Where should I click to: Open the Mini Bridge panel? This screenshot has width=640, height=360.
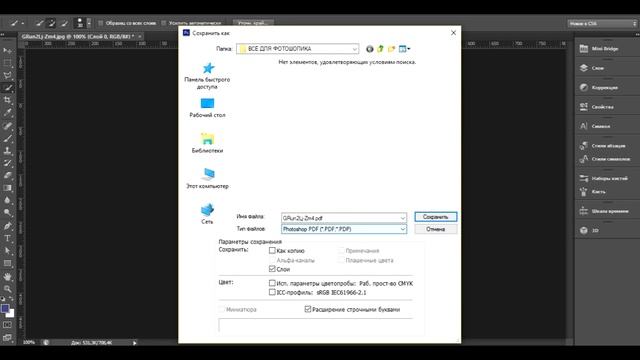(599, 49)
